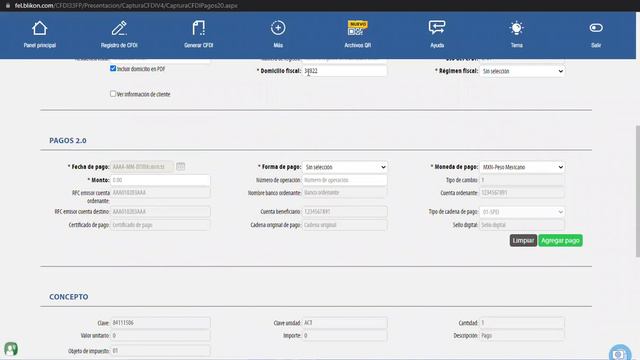Click Nombre banco ordenante field
The image size is (640, 360).
point(345,193)
